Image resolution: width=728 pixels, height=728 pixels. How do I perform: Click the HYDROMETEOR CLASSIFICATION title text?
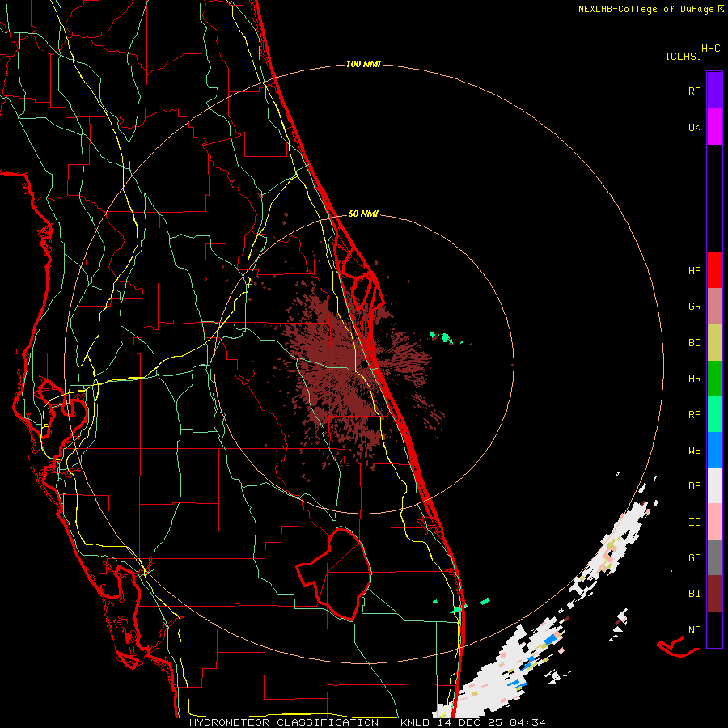point(284,722)
